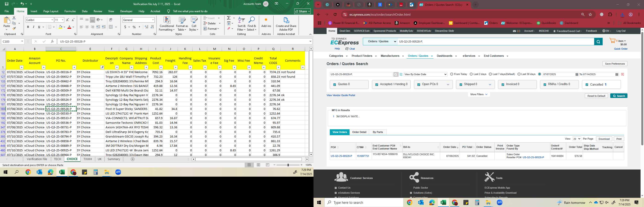Open PO link US-Q3-25-00528-P in results
644x207 pixels.
click(x=341, y=156)
